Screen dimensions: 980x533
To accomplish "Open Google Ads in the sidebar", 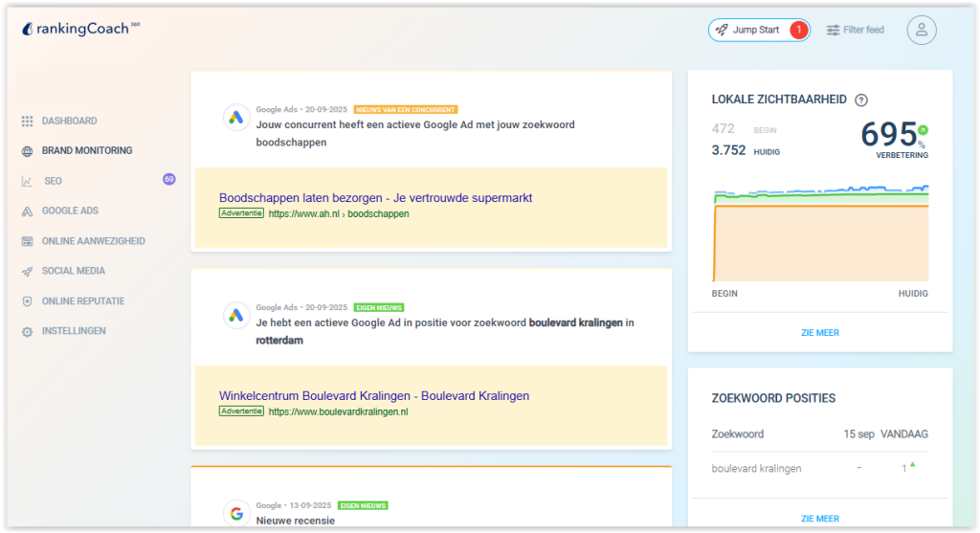I will point(70,211).
